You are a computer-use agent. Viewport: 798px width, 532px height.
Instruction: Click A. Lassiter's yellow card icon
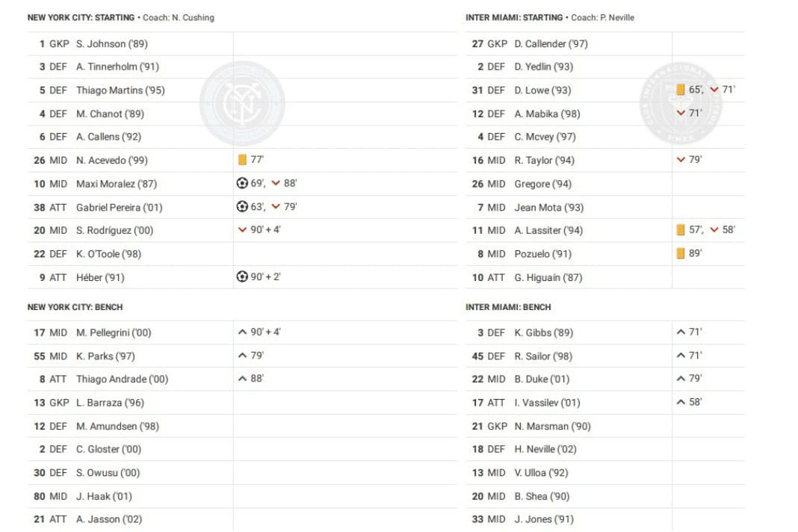tap(681, 230)
